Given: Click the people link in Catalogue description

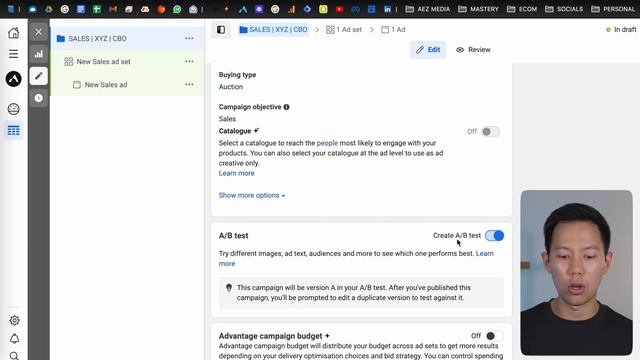Looking at the screenshot, I should (x=327, y=143).
